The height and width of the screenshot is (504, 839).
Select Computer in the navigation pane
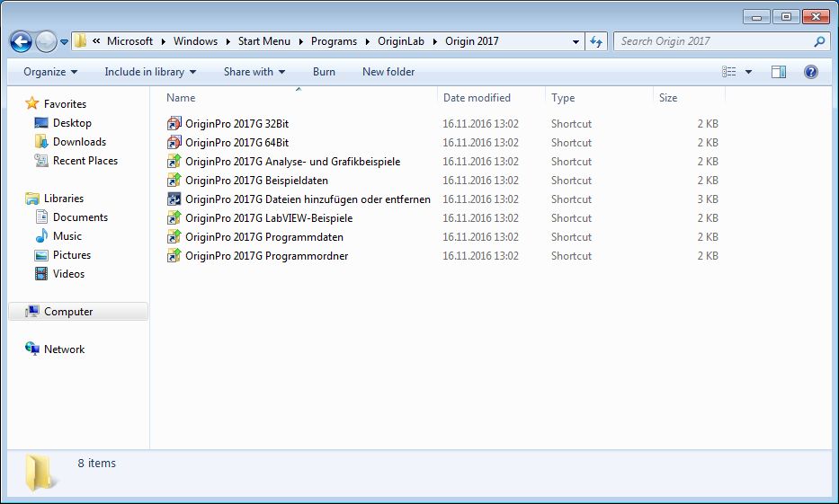(68, 312)
